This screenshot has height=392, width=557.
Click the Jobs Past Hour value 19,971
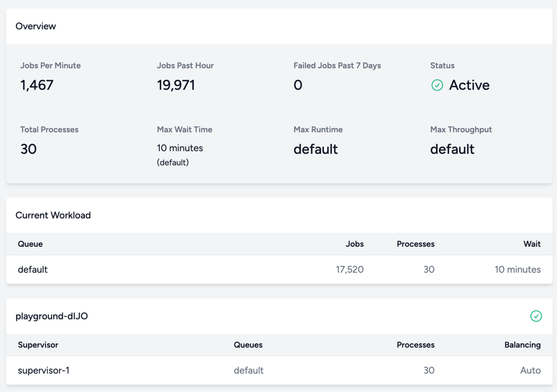coord(176,85)
